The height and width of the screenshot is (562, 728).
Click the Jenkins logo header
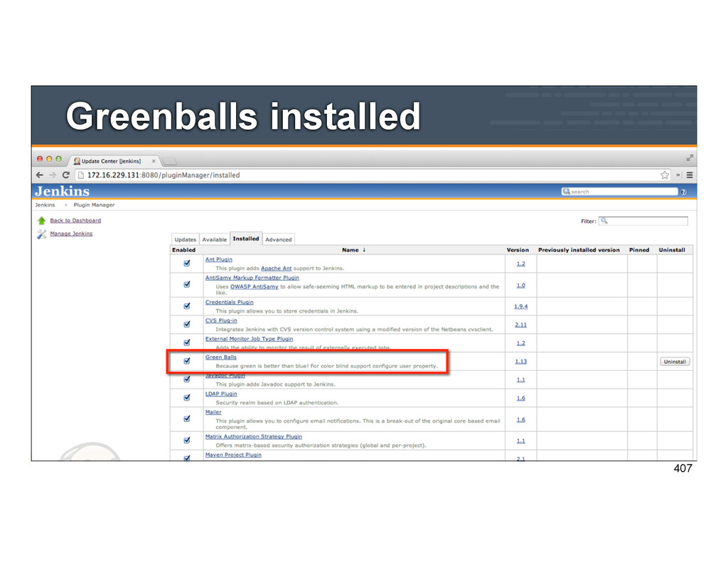tap(63, 191)
